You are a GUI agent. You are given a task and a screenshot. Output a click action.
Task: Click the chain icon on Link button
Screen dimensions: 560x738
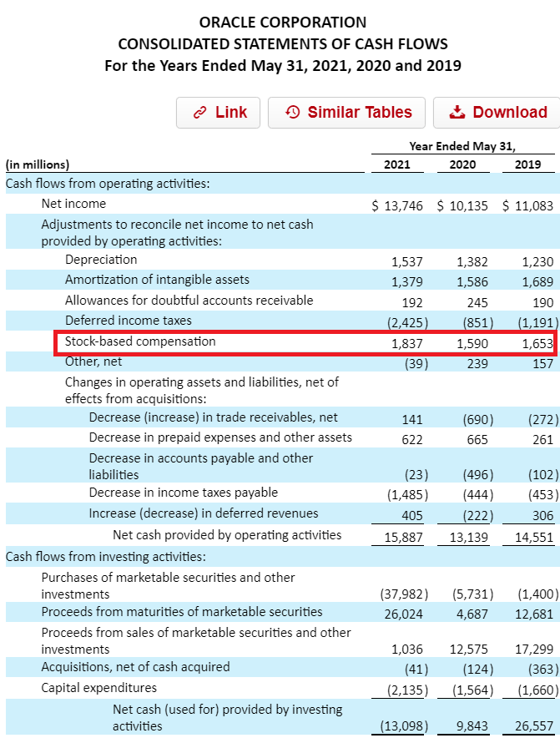click(199, 113)
